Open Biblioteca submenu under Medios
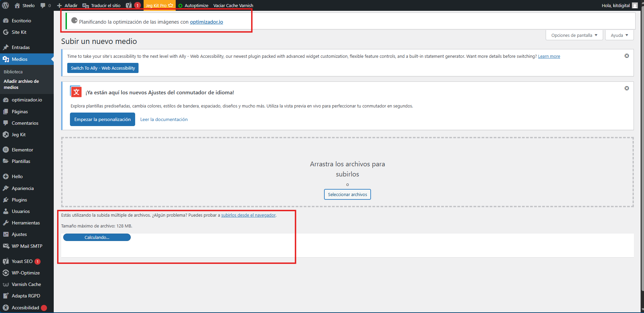 pos(13,72)
